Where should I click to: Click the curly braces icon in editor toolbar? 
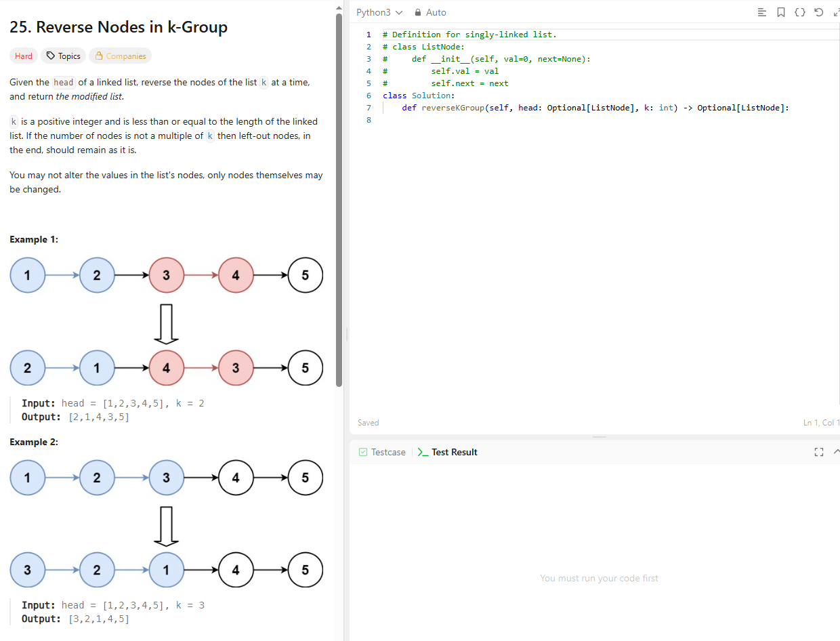click(x=800, y=12)
